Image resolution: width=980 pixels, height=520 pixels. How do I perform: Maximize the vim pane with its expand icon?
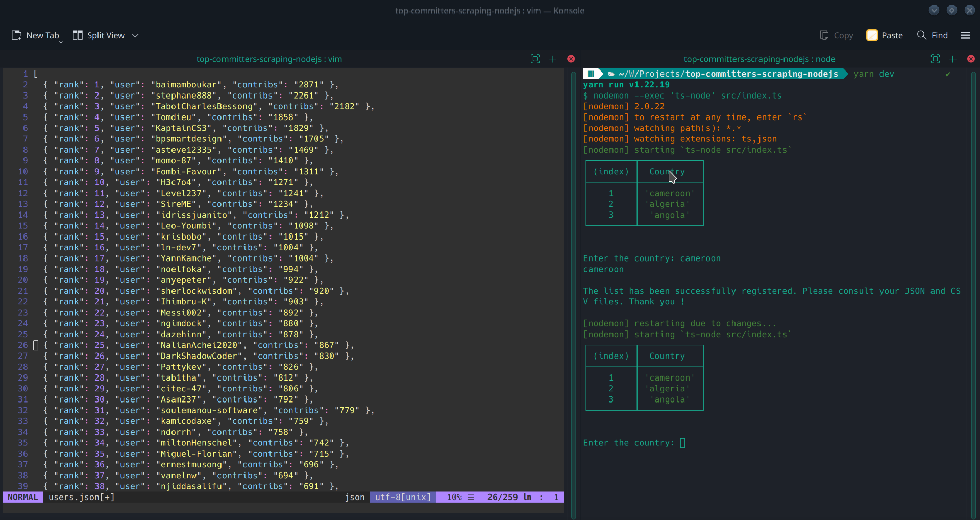pyautogui.click(x=535, y=59)
